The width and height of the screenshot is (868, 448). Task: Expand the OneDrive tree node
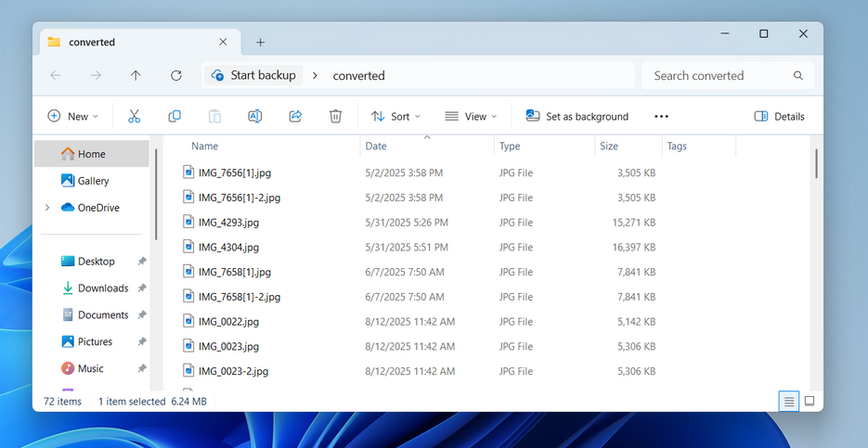click(x=47, y=208)
